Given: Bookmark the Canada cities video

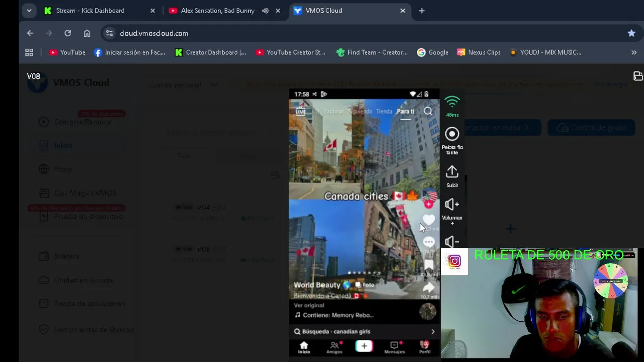Looking at the screenshot, I should point(429,265).
